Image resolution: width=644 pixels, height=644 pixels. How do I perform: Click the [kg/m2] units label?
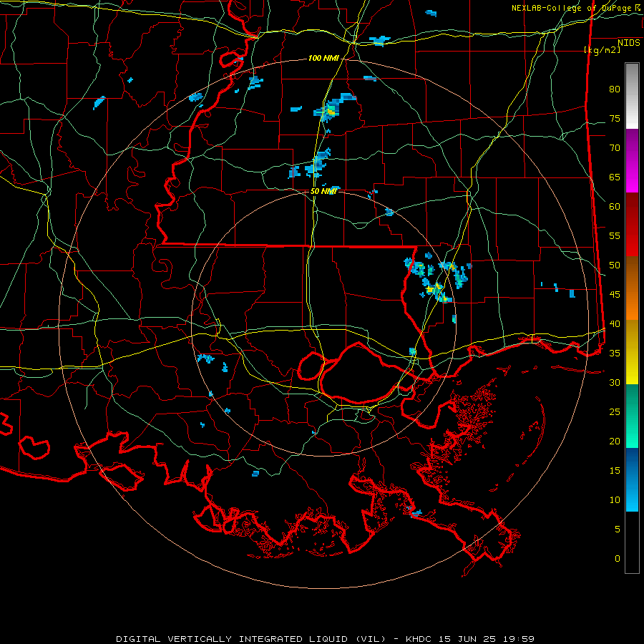(602, 50)
